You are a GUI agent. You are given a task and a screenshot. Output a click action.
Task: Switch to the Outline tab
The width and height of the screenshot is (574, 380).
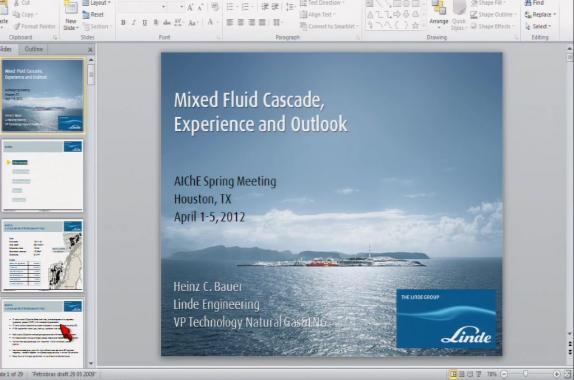34,49
